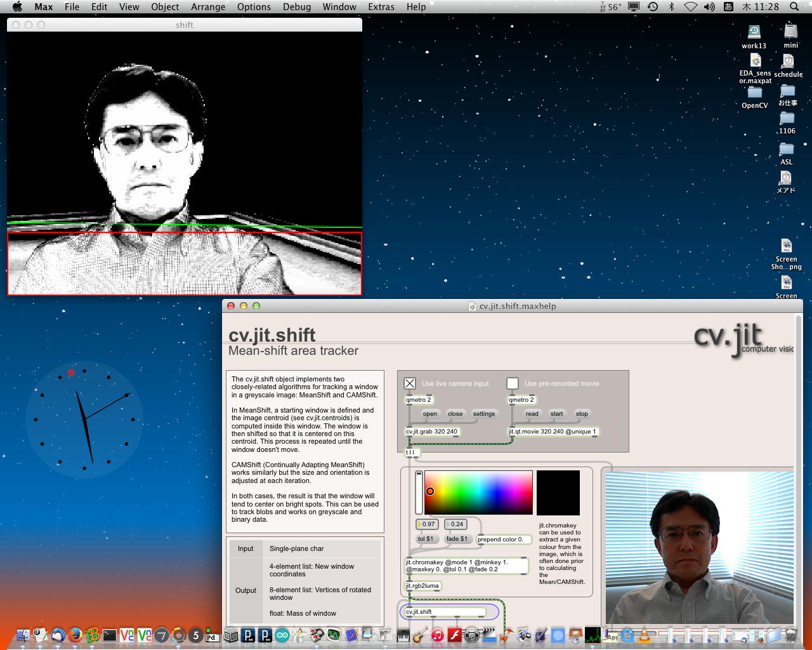Open the Japanese input source menu

(x=729, y=7)
